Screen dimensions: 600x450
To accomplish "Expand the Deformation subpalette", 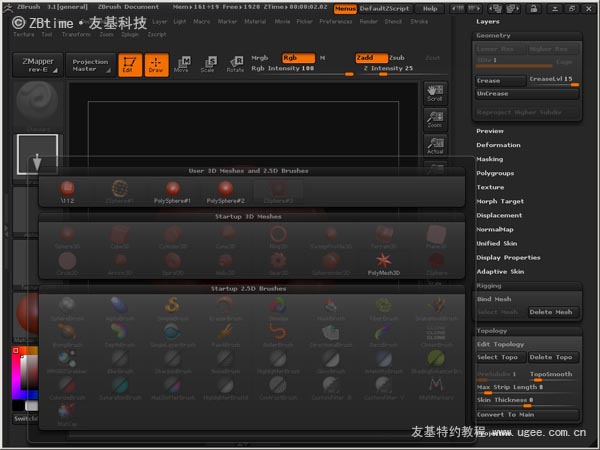I will pyautogui.click(x=498, y=145).
